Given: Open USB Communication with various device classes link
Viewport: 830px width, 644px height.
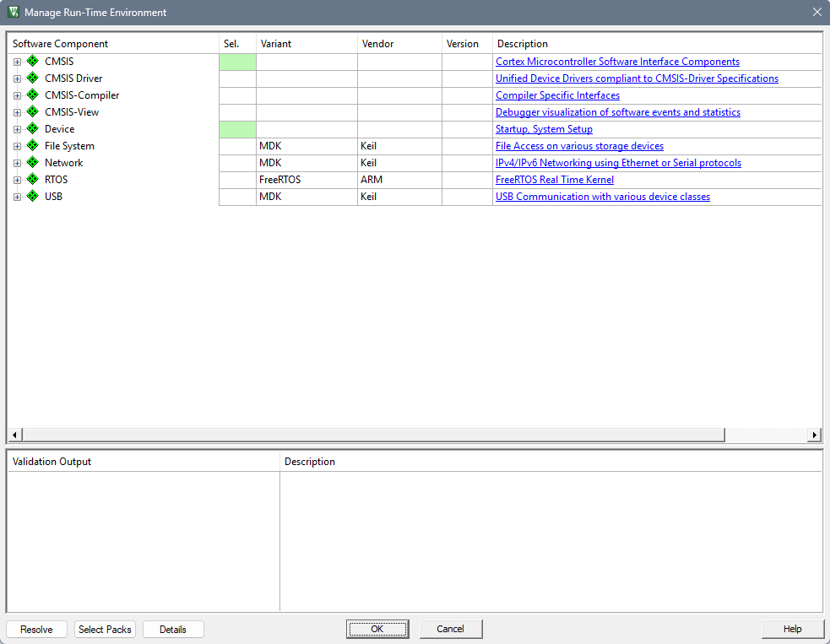Looking at the screenshot, I should pos(602,197).
